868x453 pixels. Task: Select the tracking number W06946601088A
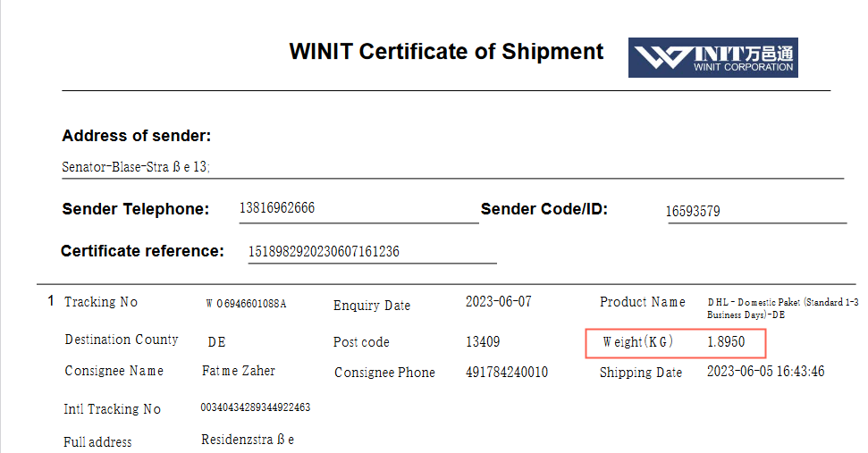click(x=246, y=304)
